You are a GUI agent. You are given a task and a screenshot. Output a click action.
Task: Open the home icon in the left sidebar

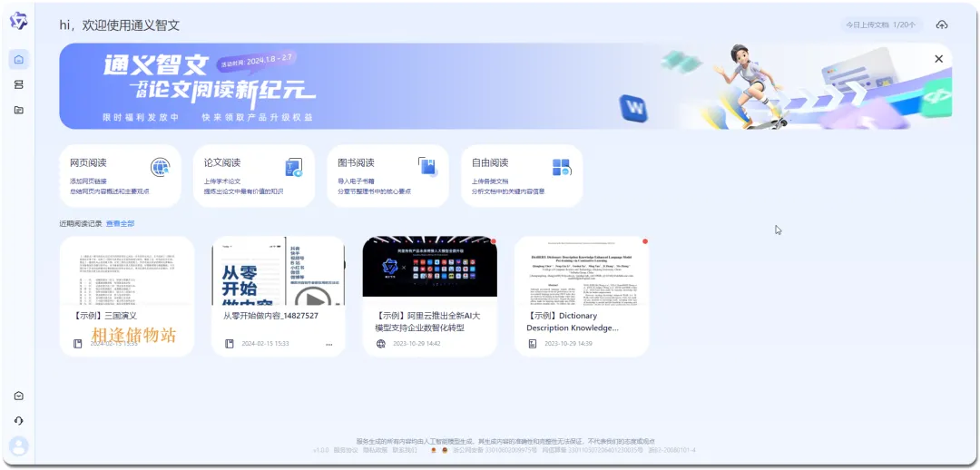[19, 59]
